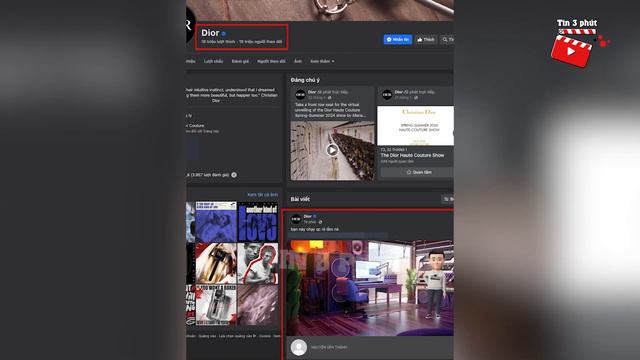Click the blue Nhắn tin messenger button
This screenshot has width=640, height=360.
pos(398,40)
